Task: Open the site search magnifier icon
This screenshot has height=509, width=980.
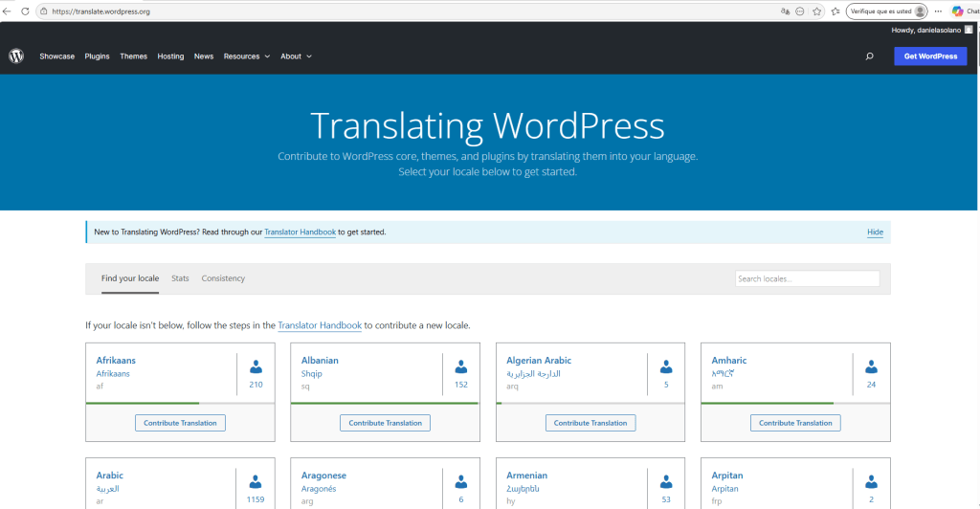Action: point(869,56)
